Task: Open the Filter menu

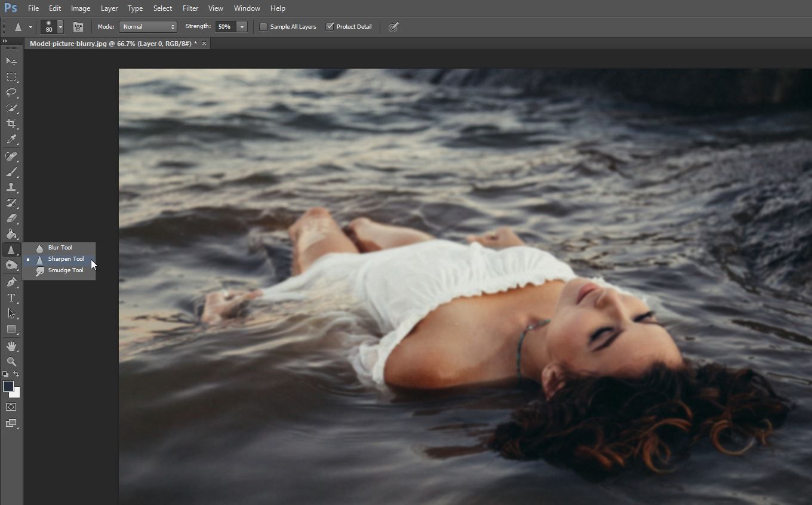Action: [190, 8]
